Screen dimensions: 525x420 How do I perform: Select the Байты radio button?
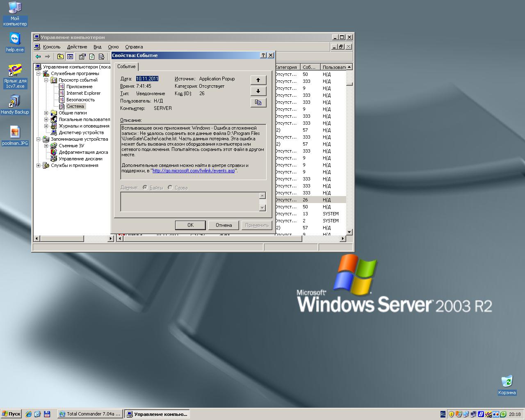145,188
